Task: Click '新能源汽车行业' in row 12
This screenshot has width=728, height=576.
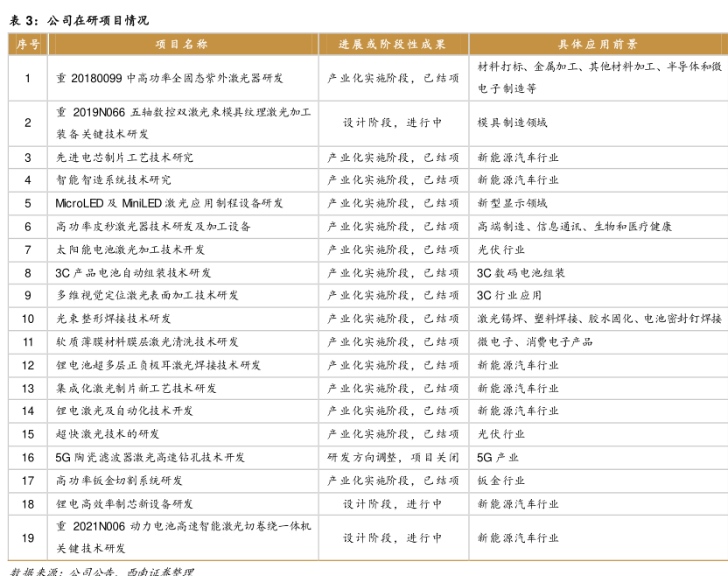Action: (518, 365)
